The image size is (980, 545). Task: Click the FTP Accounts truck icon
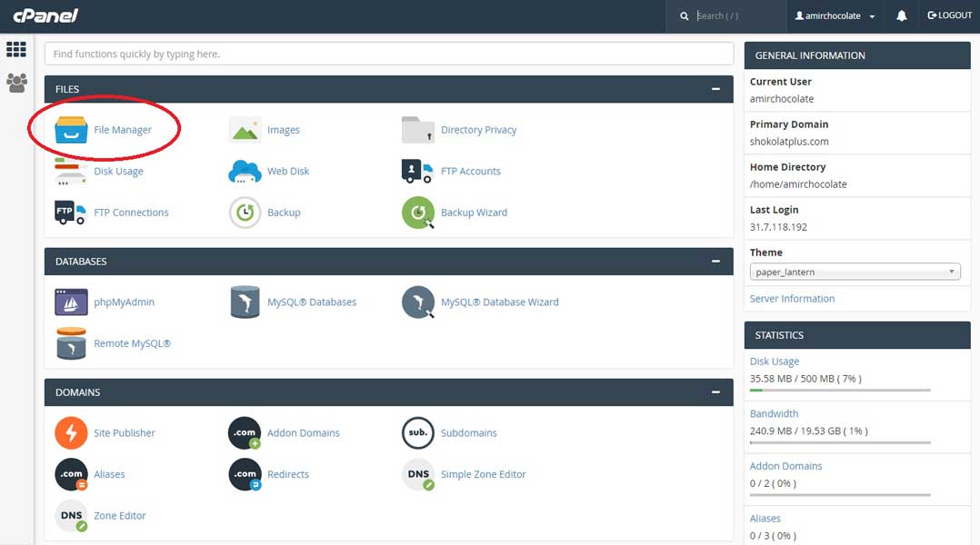tap(417, 171)
